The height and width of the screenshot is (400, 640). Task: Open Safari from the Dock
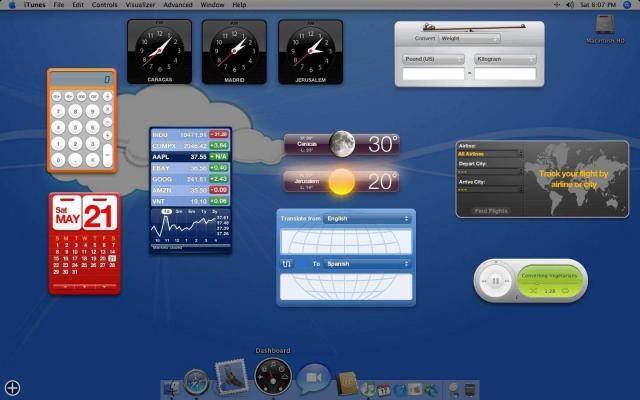click(x=196, y=382)
